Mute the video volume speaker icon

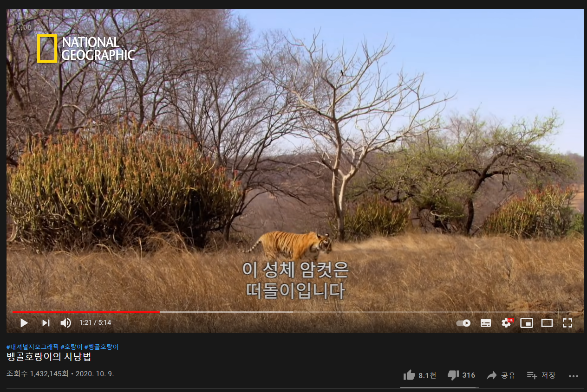66,323
